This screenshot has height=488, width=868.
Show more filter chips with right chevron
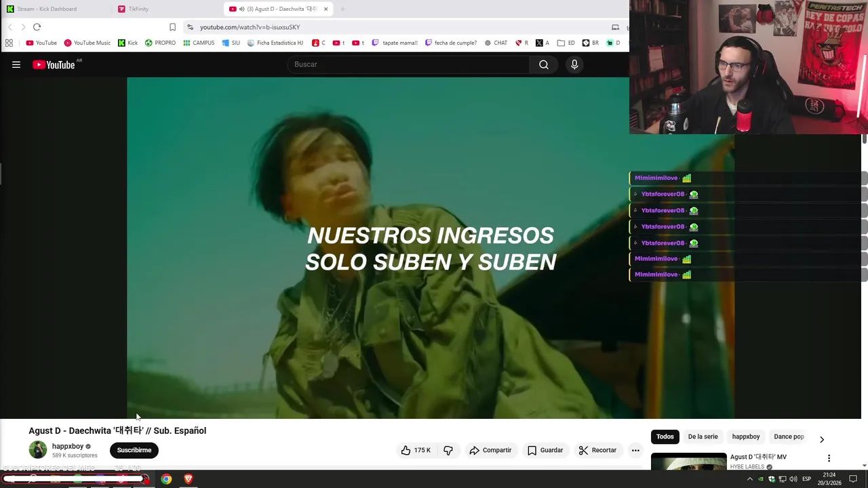tap(822, 439)
